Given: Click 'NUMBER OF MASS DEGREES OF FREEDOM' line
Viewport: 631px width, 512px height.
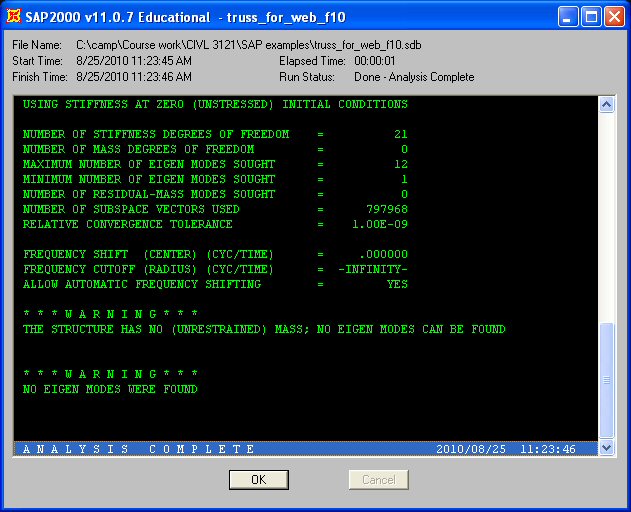Looking at the screenshot, I should tap(215, 149).
